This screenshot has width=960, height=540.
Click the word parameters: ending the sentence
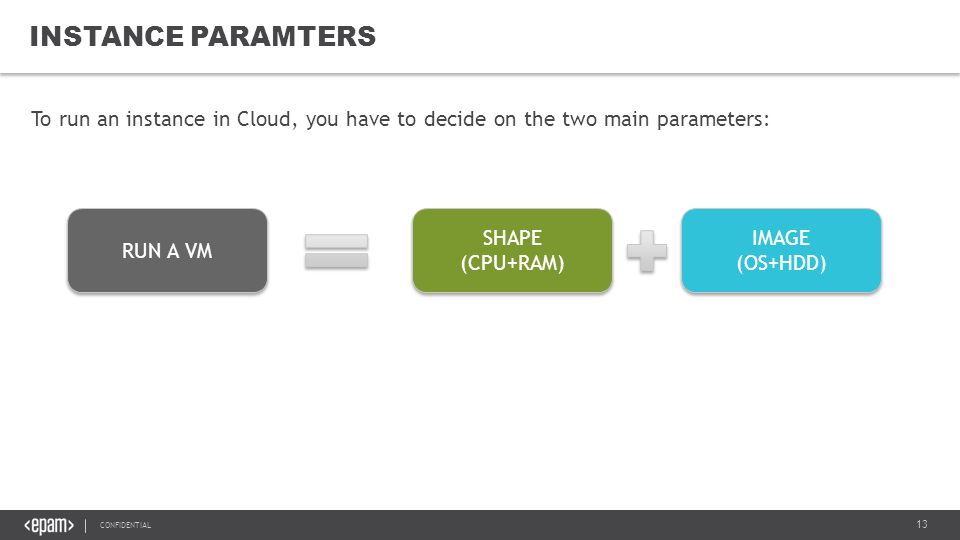tap(713, 120)
